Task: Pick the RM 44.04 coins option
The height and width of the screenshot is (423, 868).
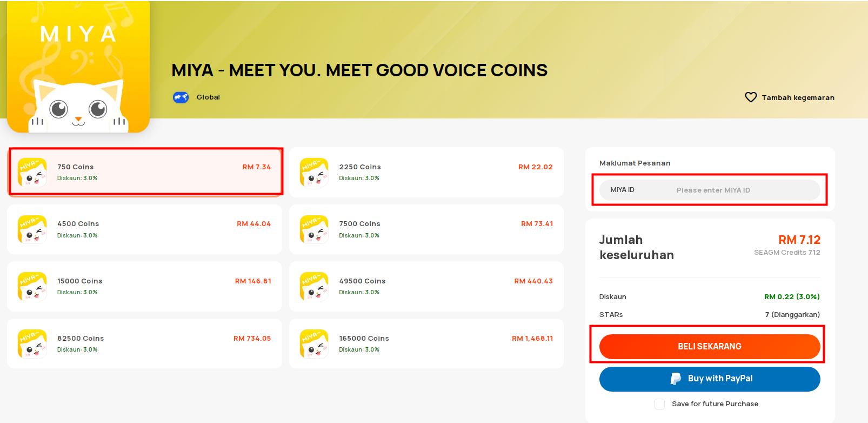Action: [x=253, y=224]
